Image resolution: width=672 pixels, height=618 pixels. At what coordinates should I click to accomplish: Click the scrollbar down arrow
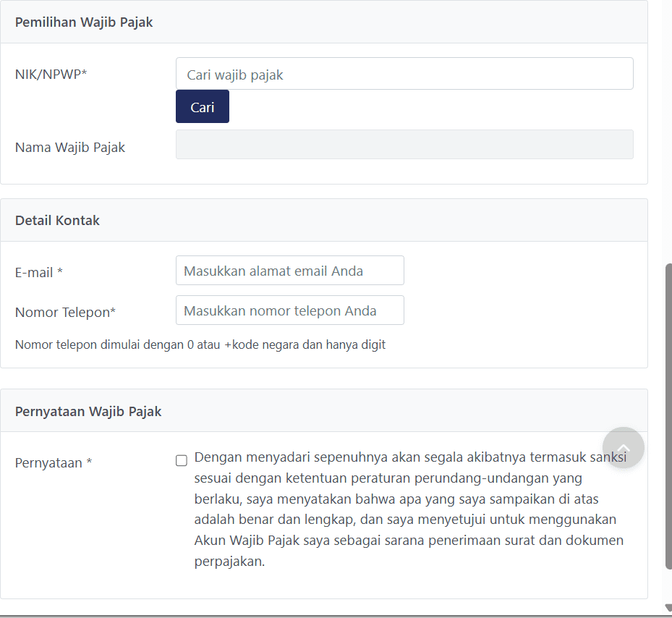(668, 609)
